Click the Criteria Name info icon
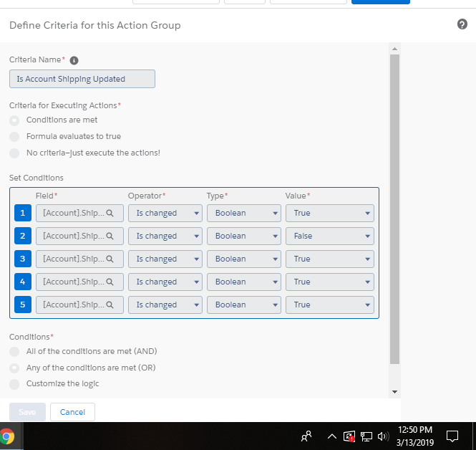 (x=74, y=61)
